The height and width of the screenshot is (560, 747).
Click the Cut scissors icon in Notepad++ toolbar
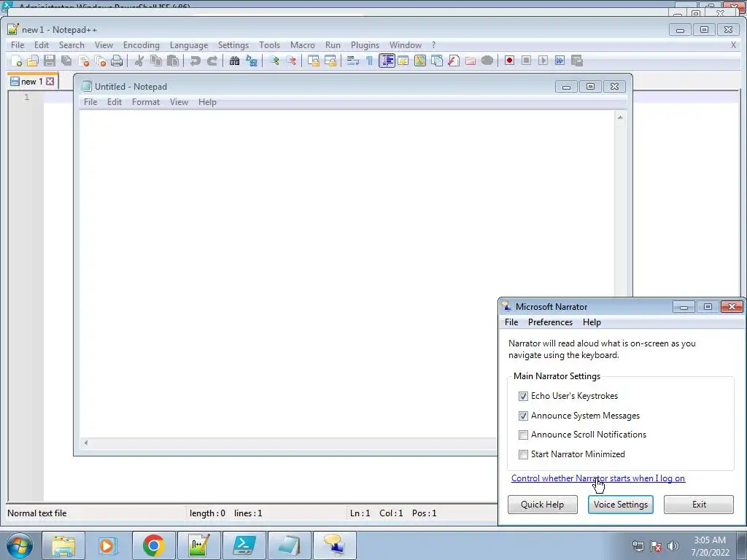[139, 61]
